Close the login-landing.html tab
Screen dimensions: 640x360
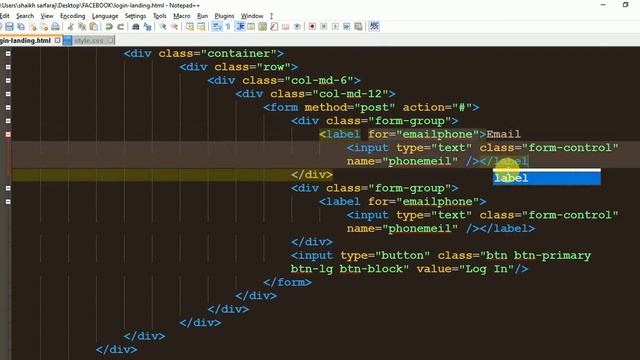point(58,40)
